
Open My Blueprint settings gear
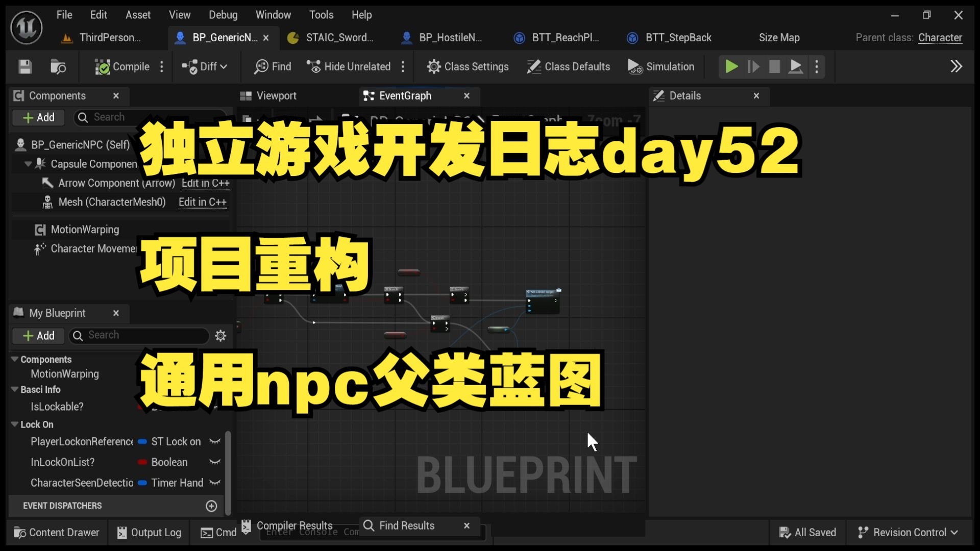click(x=220, y=336)
